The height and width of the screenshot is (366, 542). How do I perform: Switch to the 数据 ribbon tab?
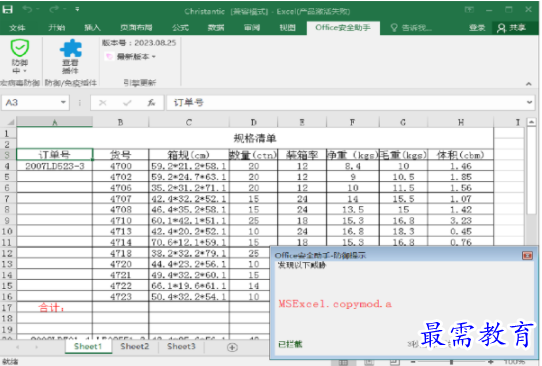pos(216,28)
